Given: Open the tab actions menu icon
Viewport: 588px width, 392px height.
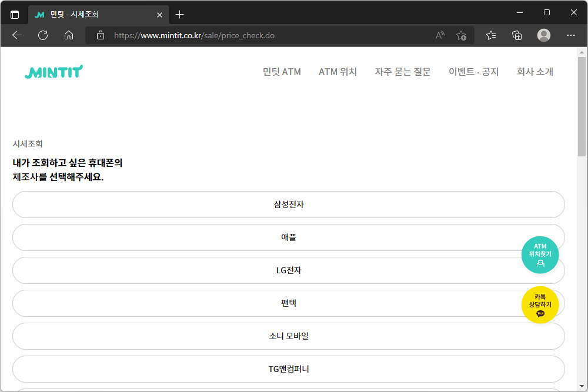Looking at the screenshot, I should (x=14, y=15).
